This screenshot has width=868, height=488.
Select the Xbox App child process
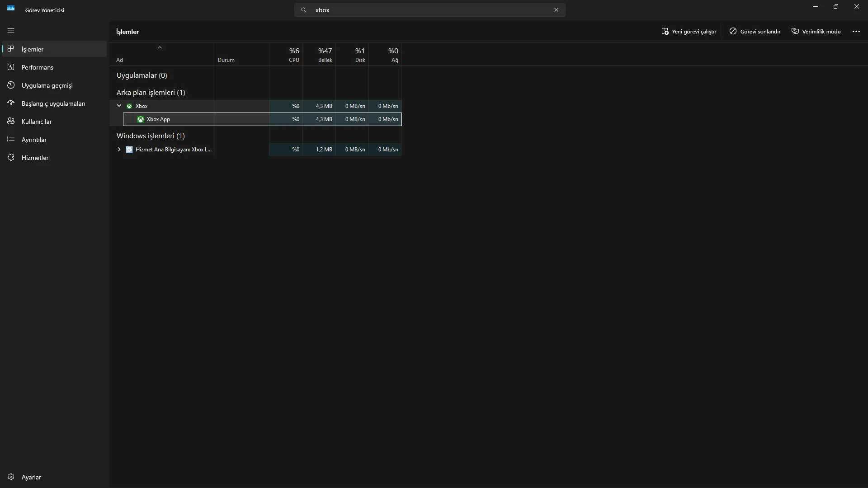tap(158, 119)
